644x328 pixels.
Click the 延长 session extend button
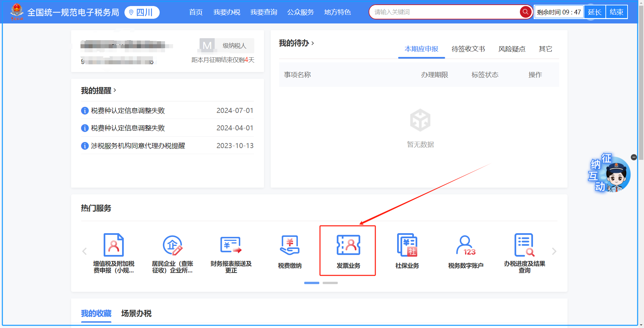[594, 12]
